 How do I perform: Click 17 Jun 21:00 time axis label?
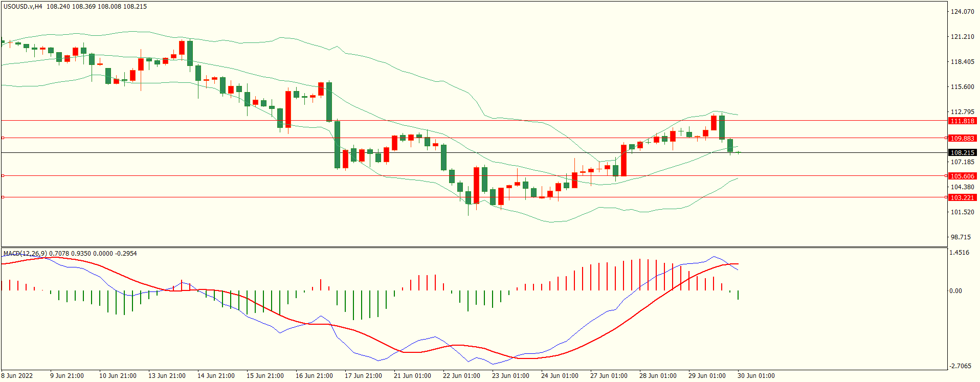point(363,376)
